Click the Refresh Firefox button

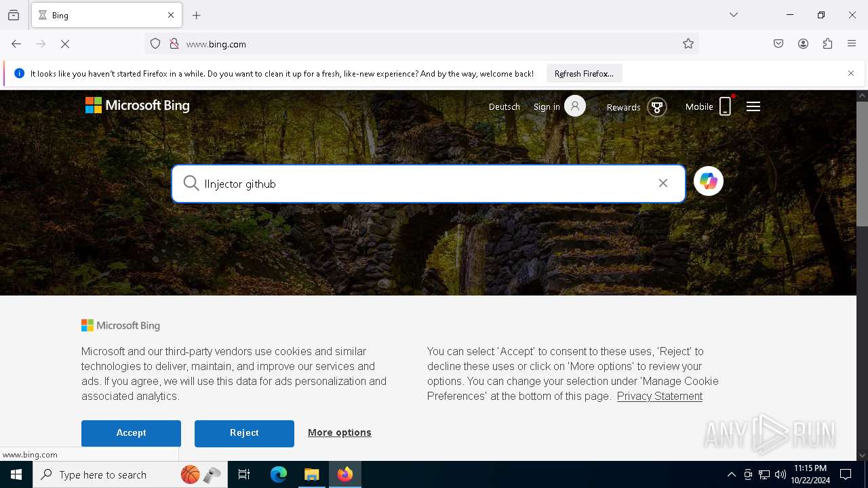click(x=584, y=73)
